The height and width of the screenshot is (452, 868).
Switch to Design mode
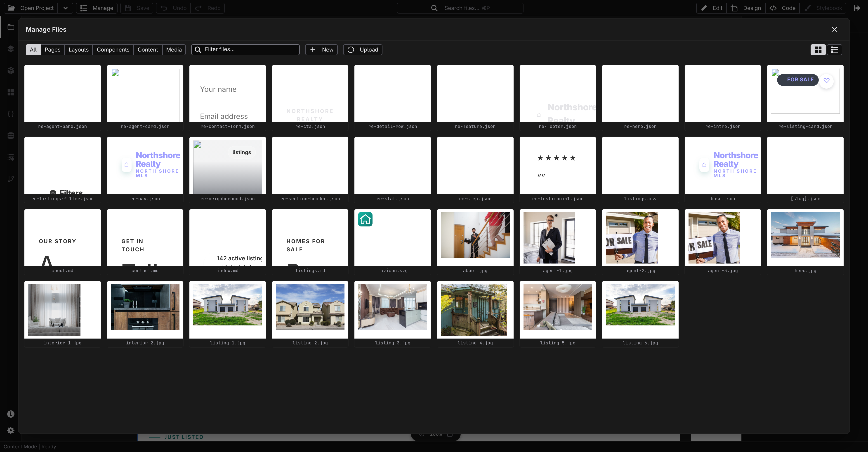point(746,8)
